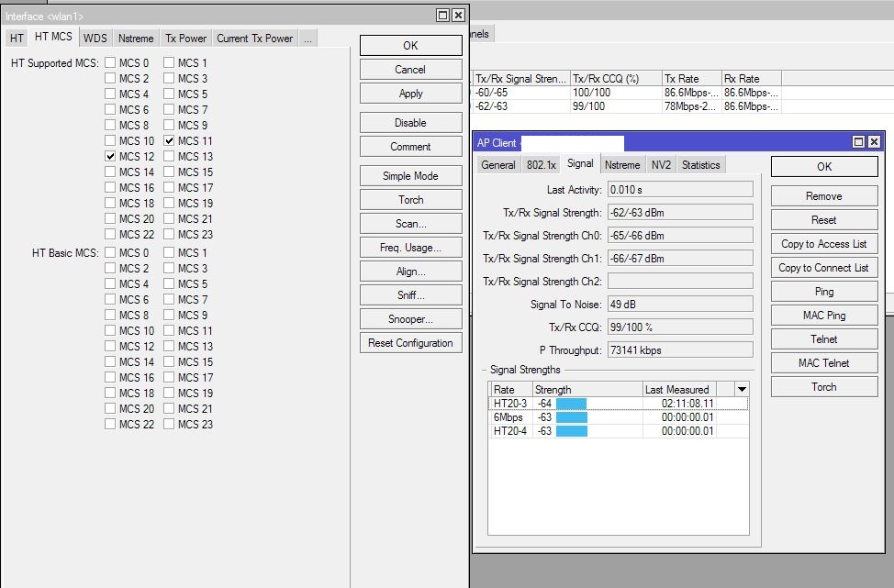
Task: Open Freq. Usage... tool
Action: point(410,248)
